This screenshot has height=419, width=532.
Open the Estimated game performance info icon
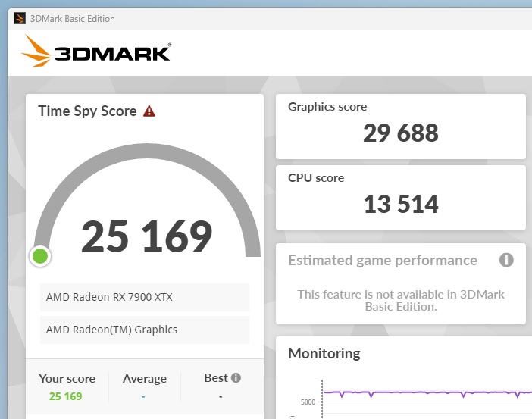click(506, 261)
